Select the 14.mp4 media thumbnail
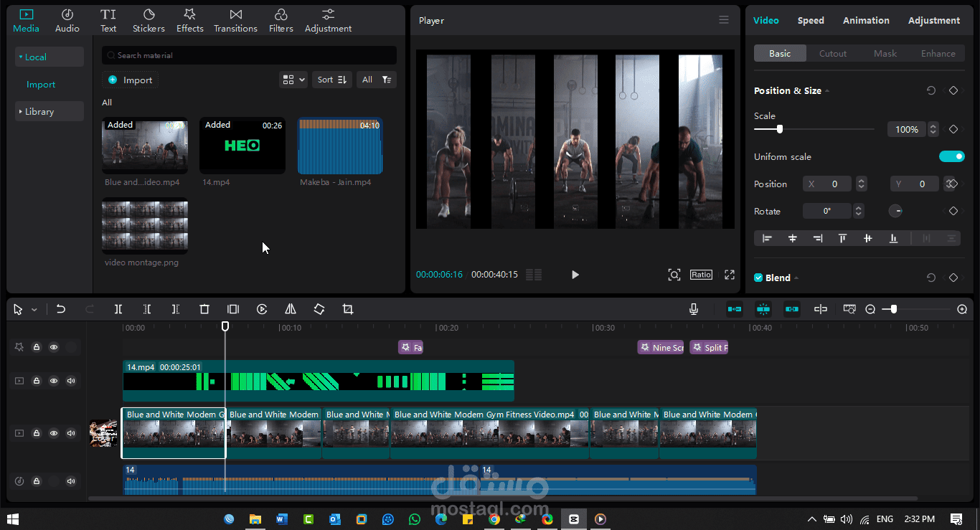The width and height of the screenshot is (980, 530). coord(242,146)
